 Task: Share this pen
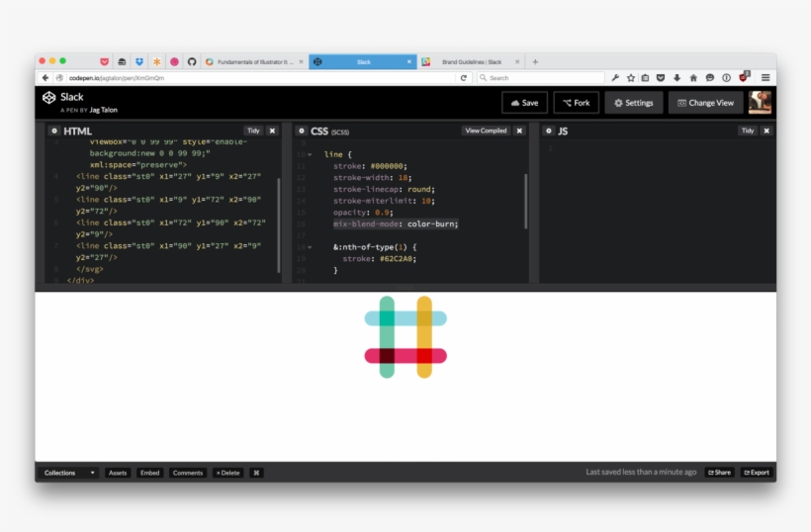click(719, 473)
